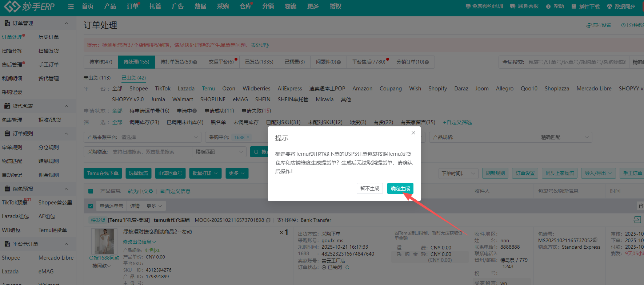Click the gear icon beside 转为中文
Viewport: 644px width, 285px height.
coord(151,191)
